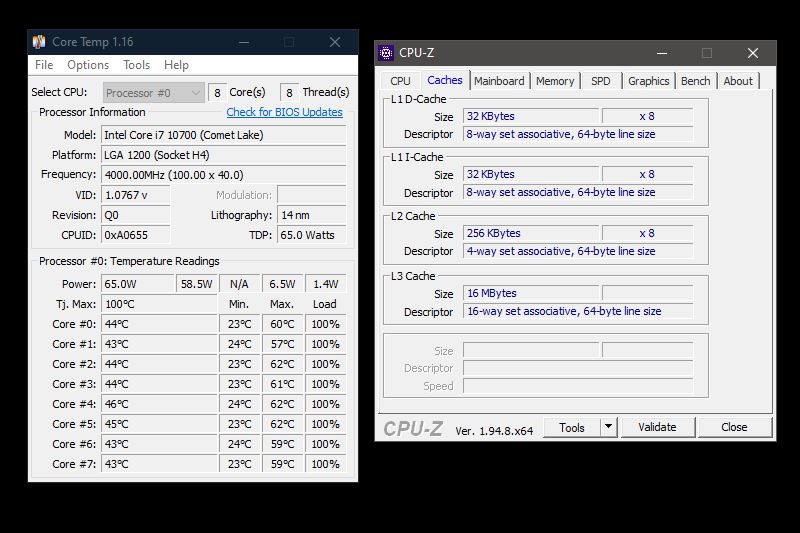This screenshot has width=800, height=533.
Task: Switch to the CPU tab
Action: coord(400,81)
